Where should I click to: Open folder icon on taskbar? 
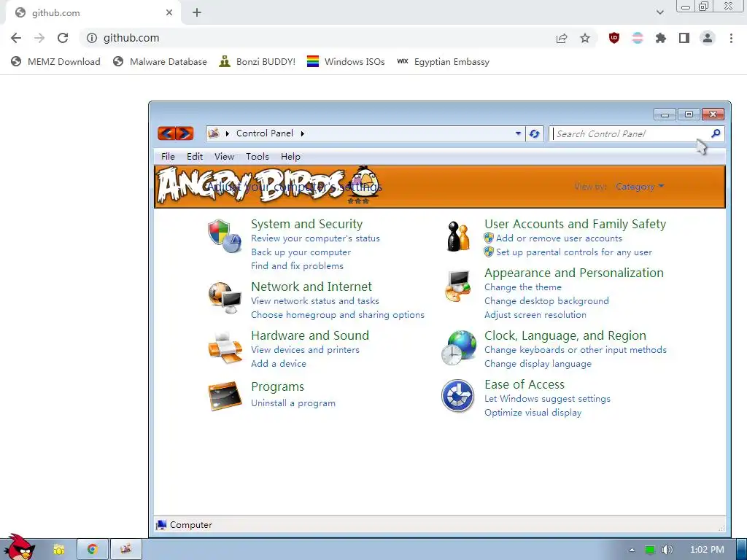pyautogui.click(x=58, y=550)
